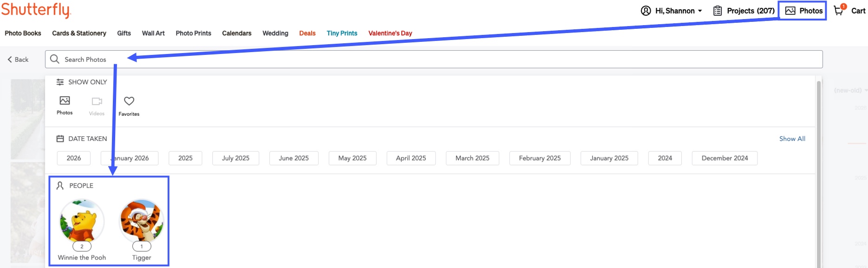Click the Projects clipboard icon
868x268 pixels.
718,11
